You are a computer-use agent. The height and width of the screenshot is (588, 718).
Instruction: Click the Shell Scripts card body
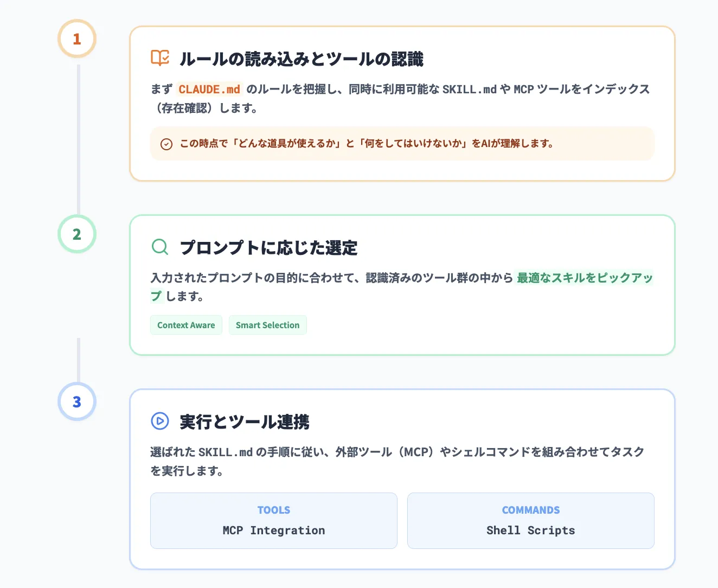tap(530, 530)
